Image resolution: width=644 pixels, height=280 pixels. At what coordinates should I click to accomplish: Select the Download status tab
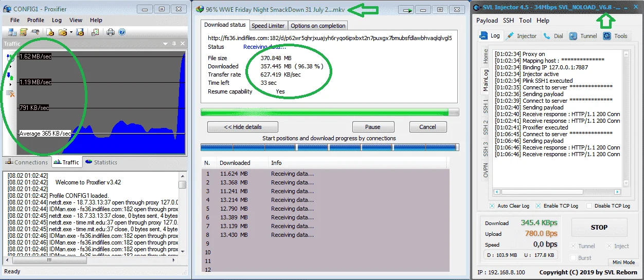pyautogui.click(x=225, y=25)
